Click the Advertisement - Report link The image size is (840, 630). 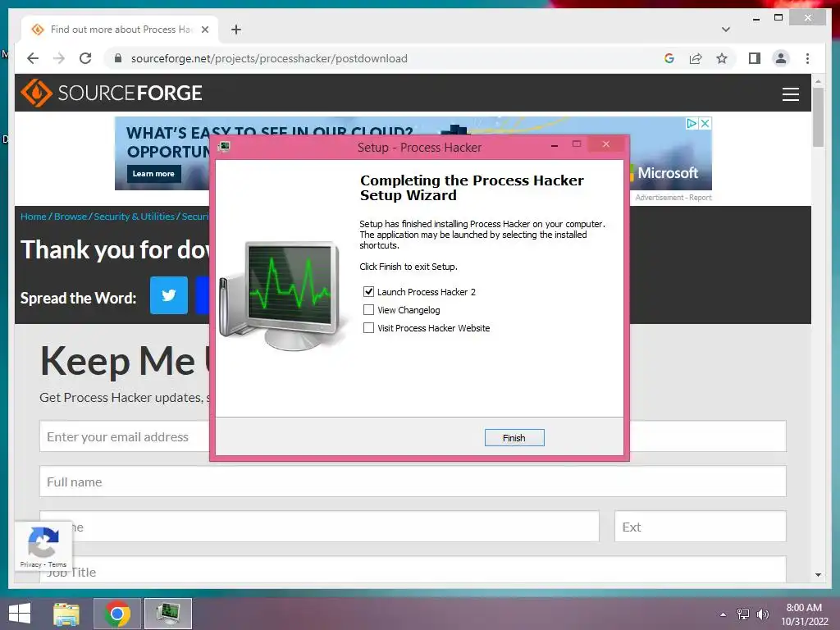coord(673,198)
